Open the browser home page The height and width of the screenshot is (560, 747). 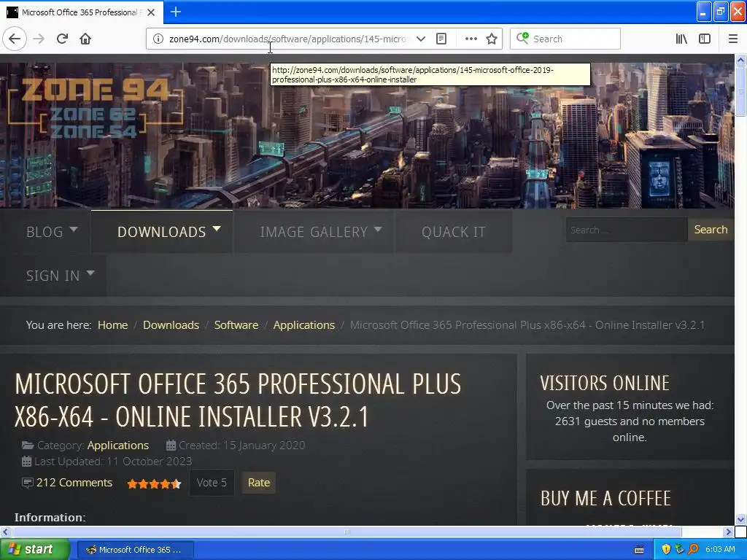tap(85, 39)
